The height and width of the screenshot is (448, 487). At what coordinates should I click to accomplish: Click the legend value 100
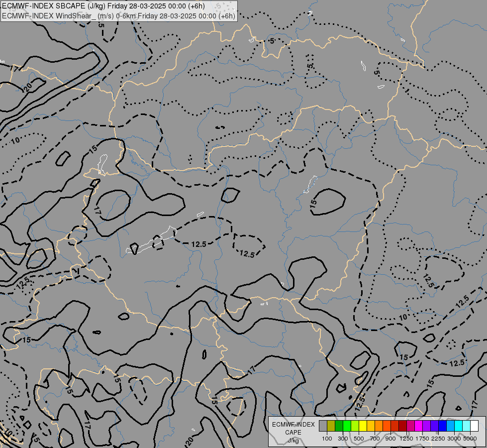pyautogui.click(x=327, y=439)
